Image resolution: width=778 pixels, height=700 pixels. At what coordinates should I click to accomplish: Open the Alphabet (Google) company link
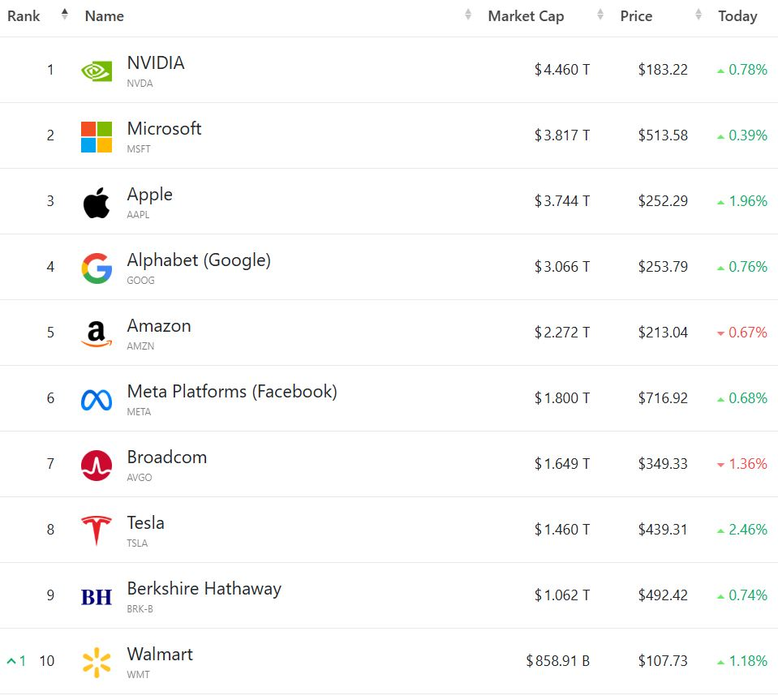coord(199,260)
